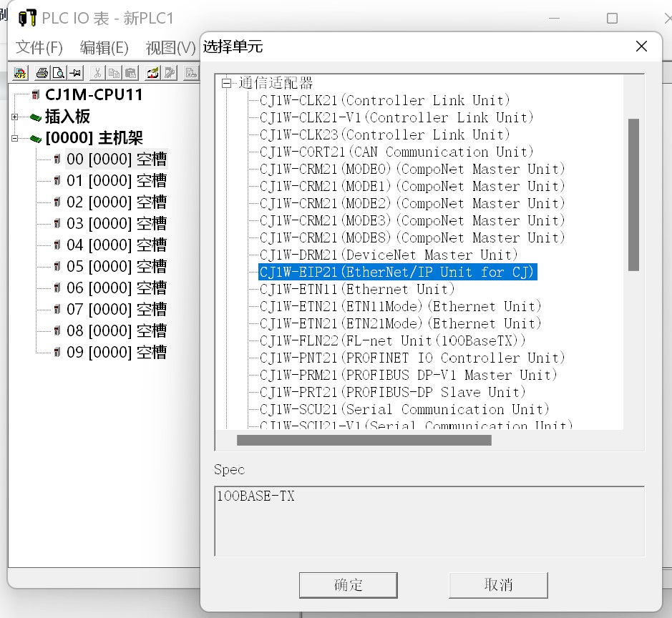Click the horizontal scrollbar thumb in unit list
Image resolution: width=672 pixels, height=618 pixels.
point(364,441)
